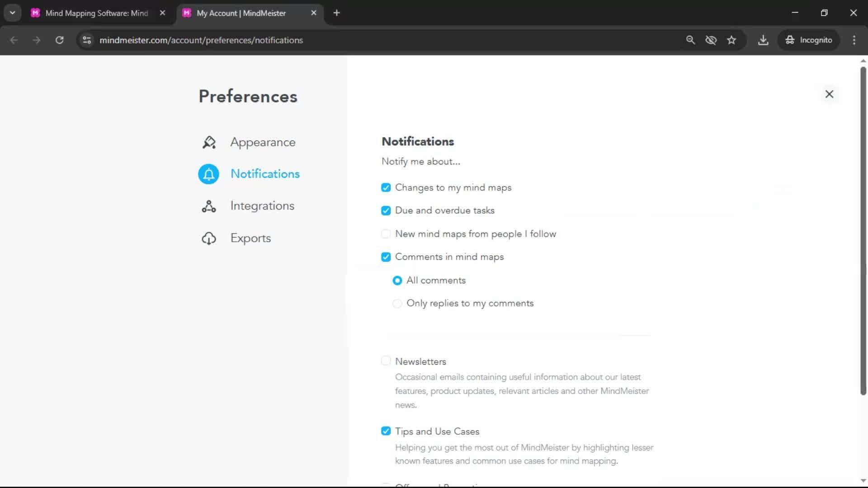This screenshot has height=488, width=868.
Task: Go back in browser history
Action: pos(14,40)
